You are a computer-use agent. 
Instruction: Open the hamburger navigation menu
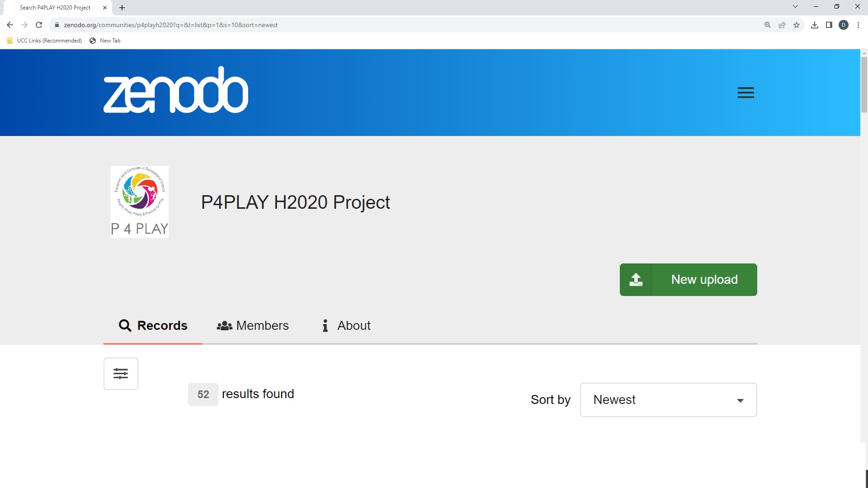pos(745,93)
